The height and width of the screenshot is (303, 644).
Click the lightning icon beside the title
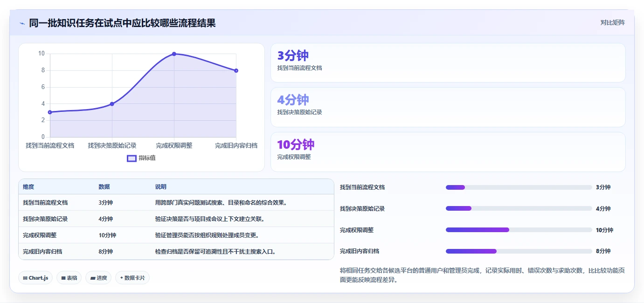click(22, 23)
